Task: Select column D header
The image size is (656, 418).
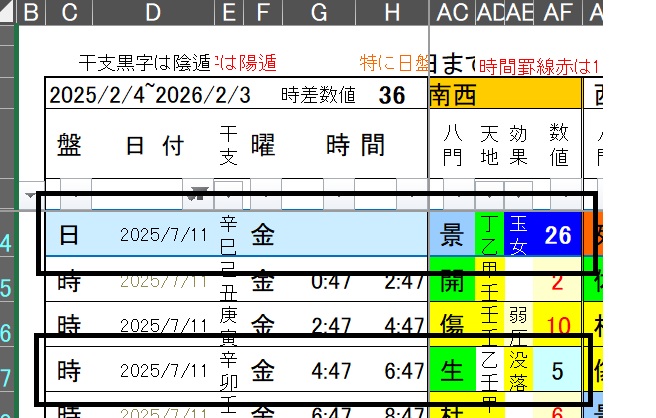Action: coord(152,12)
